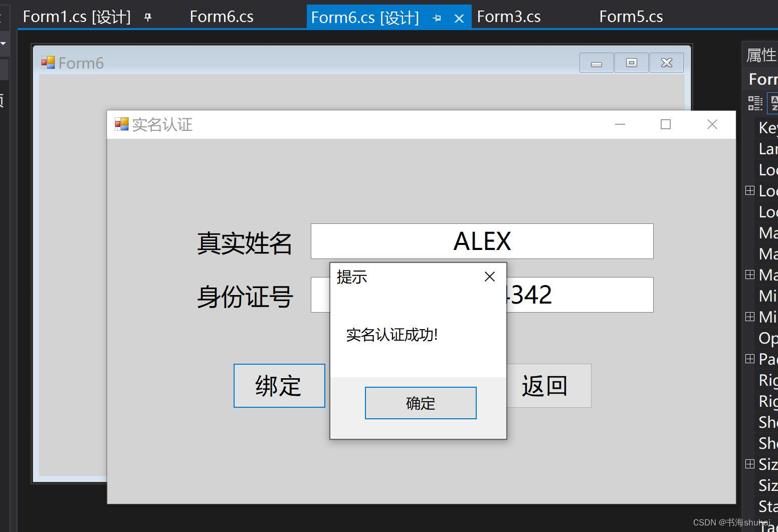Switch to the Form1.cs [设计] tab
The height and width of the screenshot is (532, 778).
(77, 17)
